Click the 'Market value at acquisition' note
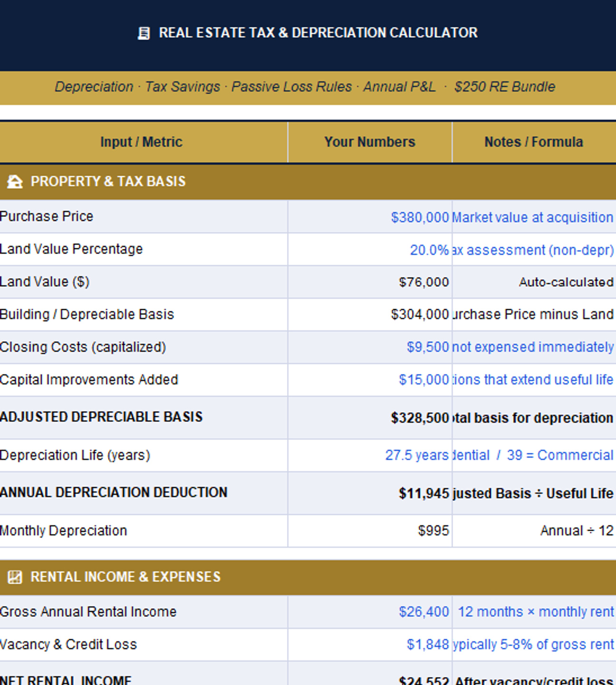Image resolution: width=616 pixels, height=685 pixels. tap(532, 217)
